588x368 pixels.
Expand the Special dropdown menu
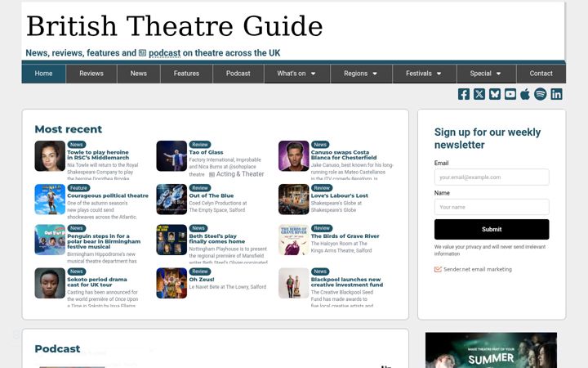click(x=485, y=74)
